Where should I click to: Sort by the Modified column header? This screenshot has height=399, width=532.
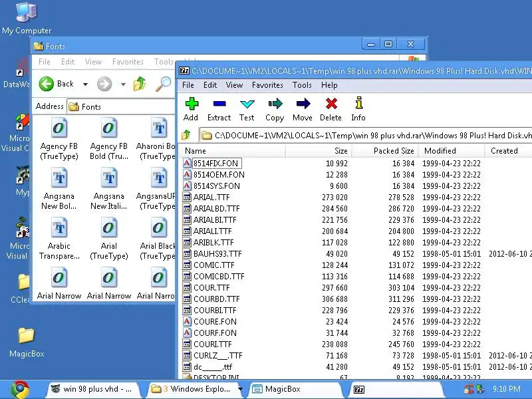point(452,151)
